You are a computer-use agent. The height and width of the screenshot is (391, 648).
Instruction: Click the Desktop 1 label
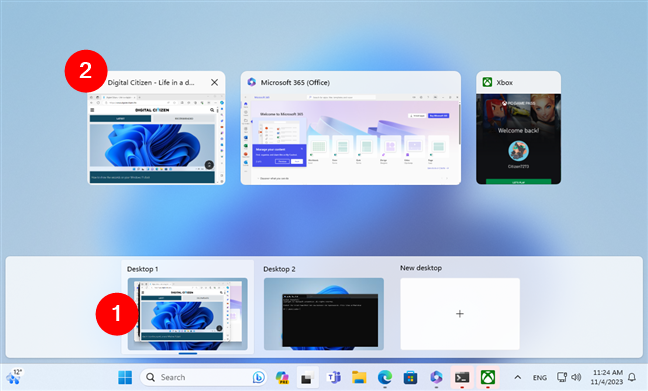pos(142,269)
